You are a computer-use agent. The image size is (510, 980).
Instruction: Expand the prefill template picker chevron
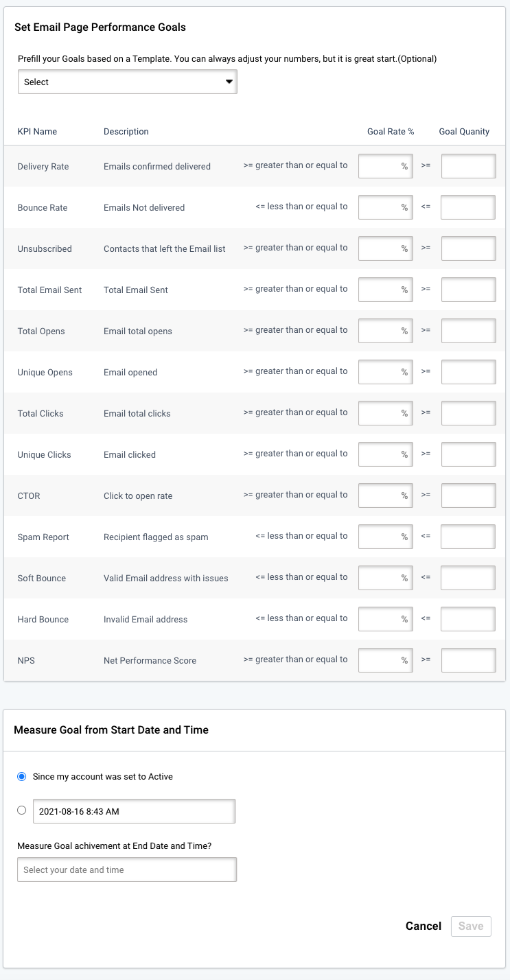[x=229, y=82]
